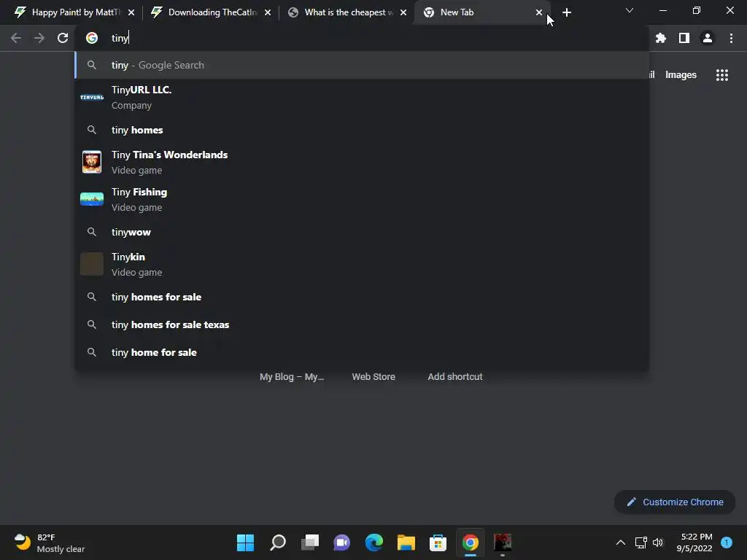Open a new tab with plus button
The image size is (747, 560).
(x=566, y=12)
